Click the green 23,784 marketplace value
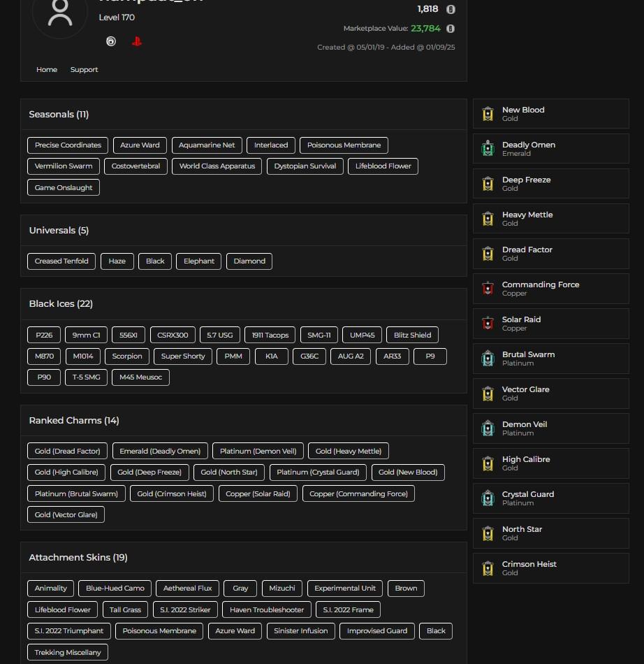The width and height of the screenshot is (644, 664). pyautogui.click(x=425, y=29)
